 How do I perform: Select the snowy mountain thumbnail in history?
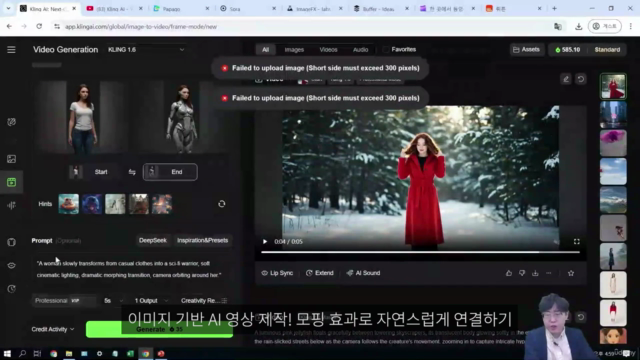tap(613, 200)
